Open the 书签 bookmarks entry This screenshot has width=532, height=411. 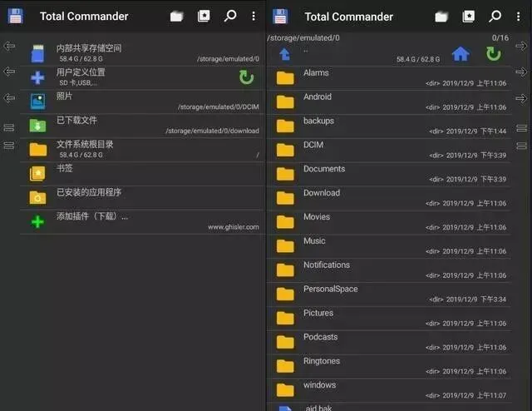[x=142, y=174]
